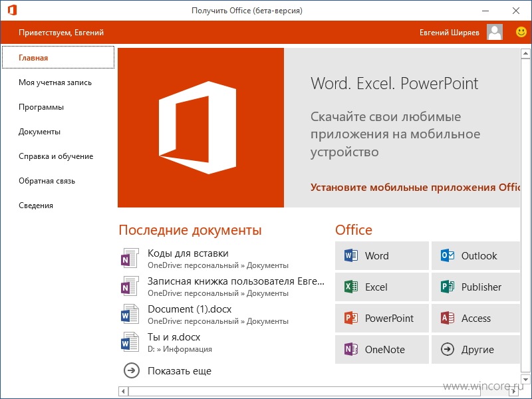The width and height of the screenshot is (532, 399).
Task: Click Word icon for Document (1).docx
Action: click(130, 314)
